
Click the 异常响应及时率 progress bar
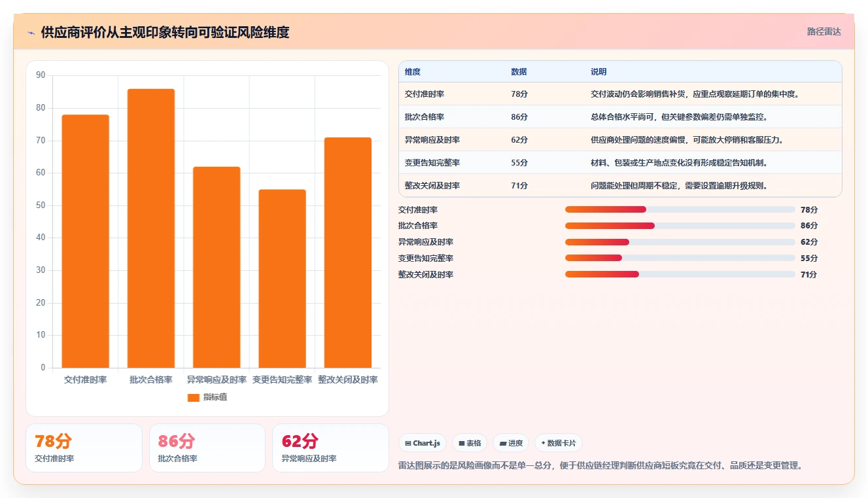click(680, 242)
